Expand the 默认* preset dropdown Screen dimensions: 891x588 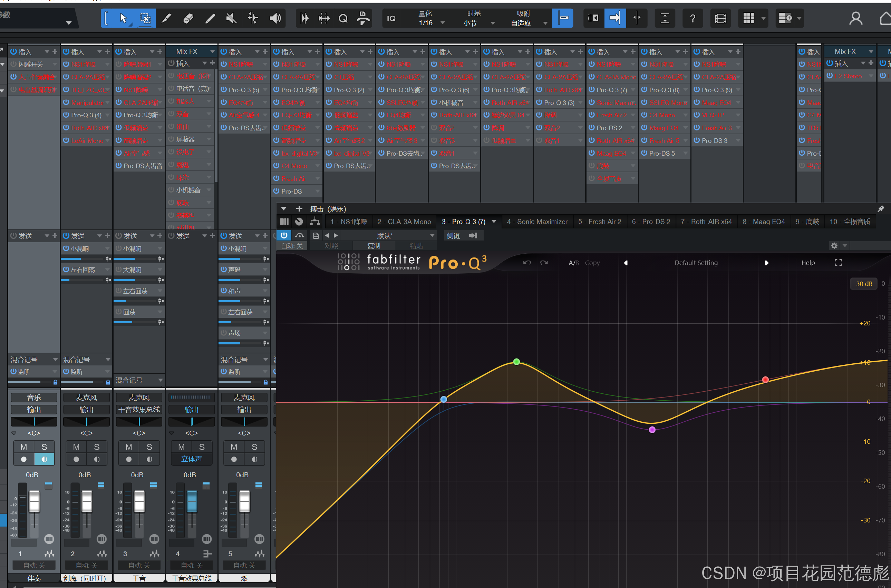coord(432,235)
